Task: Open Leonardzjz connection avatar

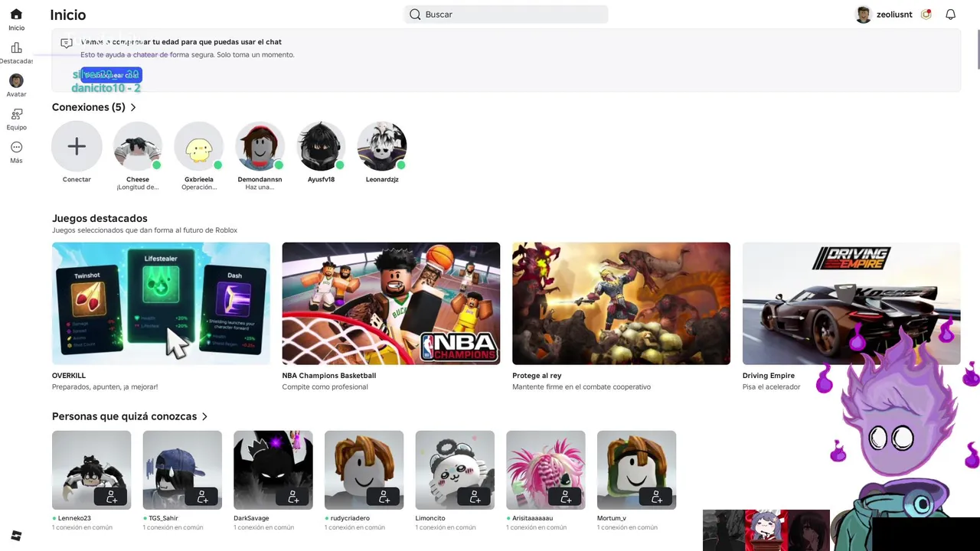Action: point(382,146)
